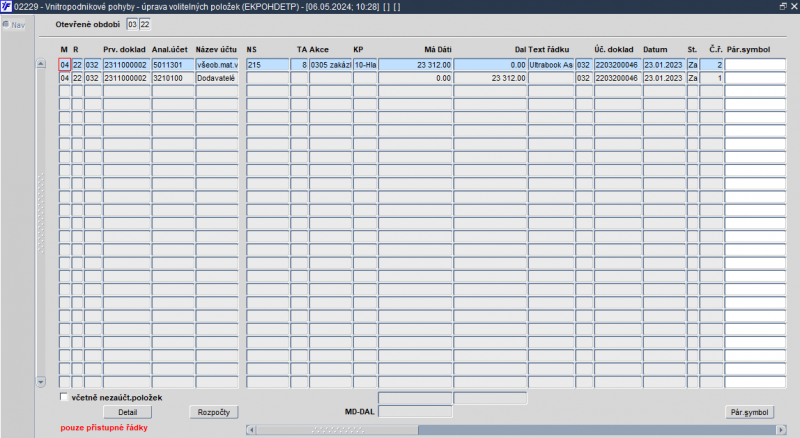Click Název účtu cell 'všeob.mat.v'

[x=217, y=65]
